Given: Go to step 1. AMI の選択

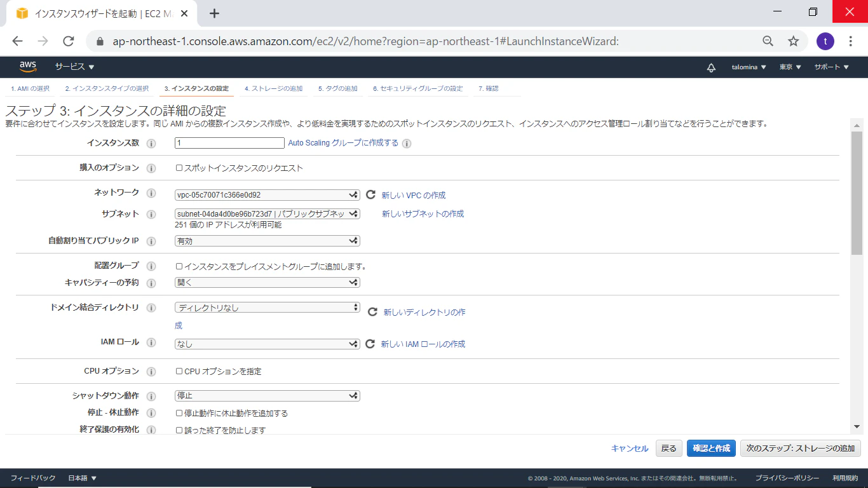Looking at the screenshot, I should point(30,88).
